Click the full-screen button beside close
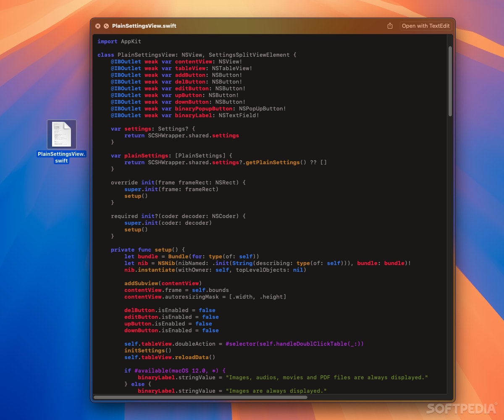This screenshot has width=504, height=420. click(106, 26)
